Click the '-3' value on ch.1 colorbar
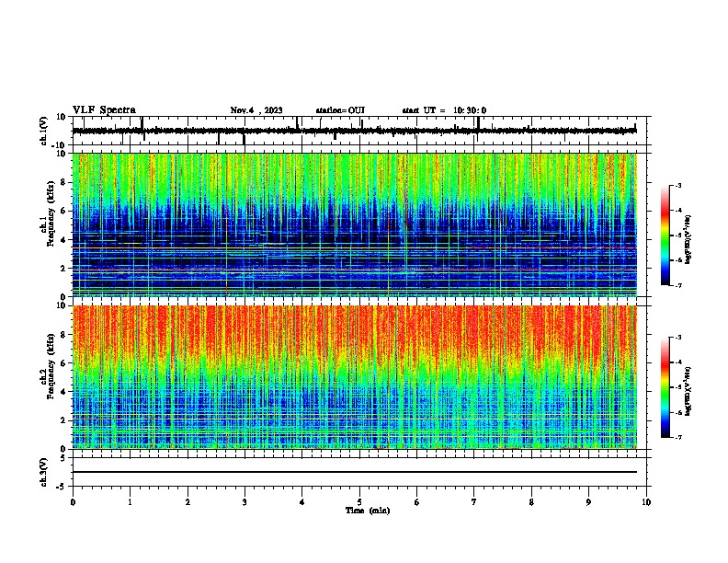Screen dimensions: 728x563 [x=677, y=186]
